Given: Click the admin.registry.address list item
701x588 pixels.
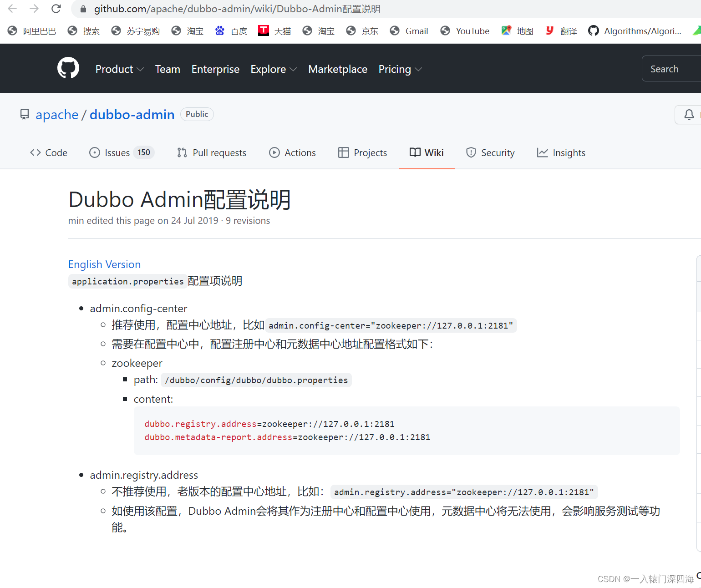Looking at the screenshot, I should (144, 475).
